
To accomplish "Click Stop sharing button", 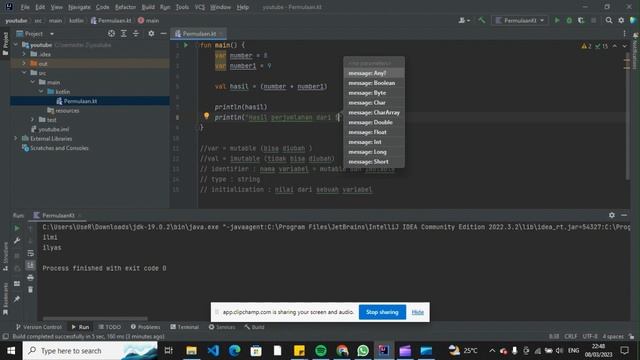I will (382, 312).
